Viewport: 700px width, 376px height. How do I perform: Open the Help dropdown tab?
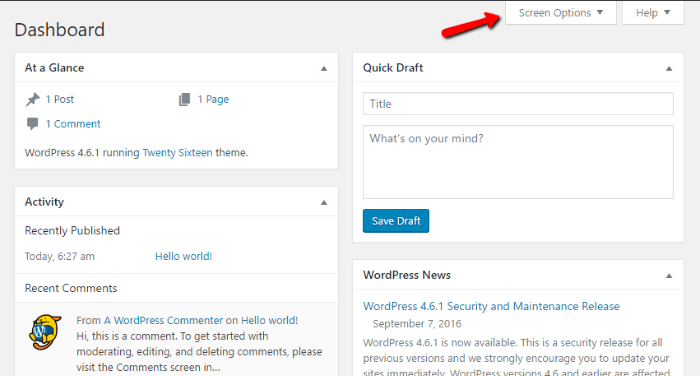[x=653, y=13]
